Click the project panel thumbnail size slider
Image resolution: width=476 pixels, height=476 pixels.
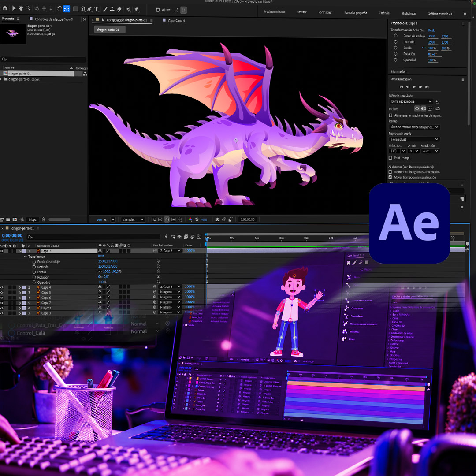pos(59,219)
